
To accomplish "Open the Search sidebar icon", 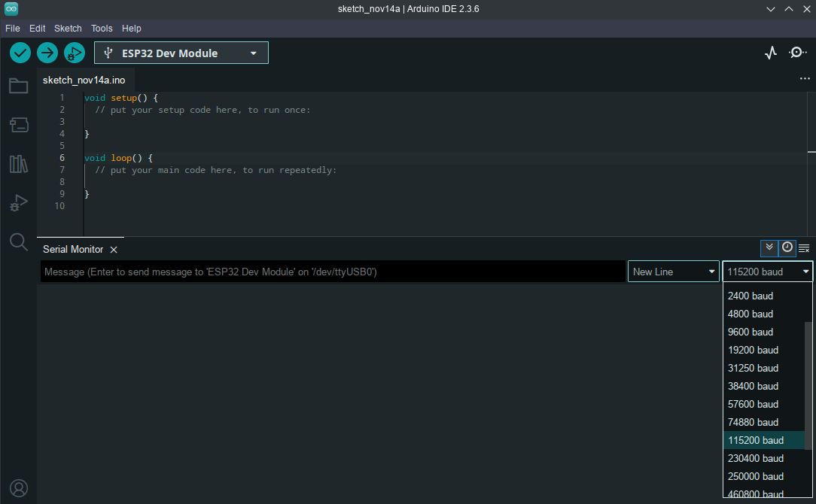I will click(18, 242).
